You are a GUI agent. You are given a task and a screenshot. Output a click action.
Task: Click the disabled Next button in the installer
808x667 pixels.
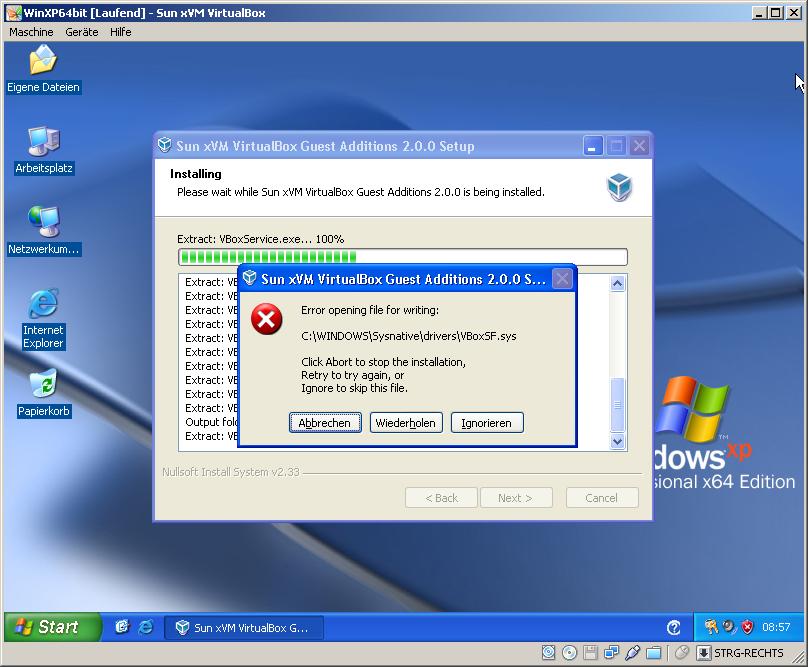coord(516,498)
